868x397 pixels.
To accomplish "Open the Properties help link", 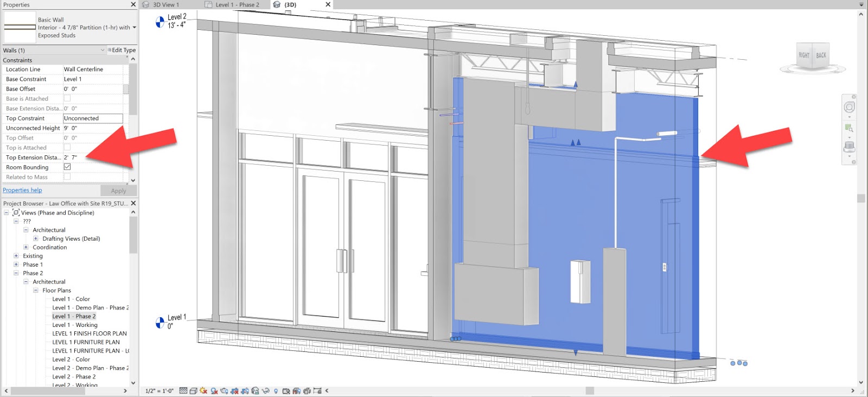I will click(22, 190).
